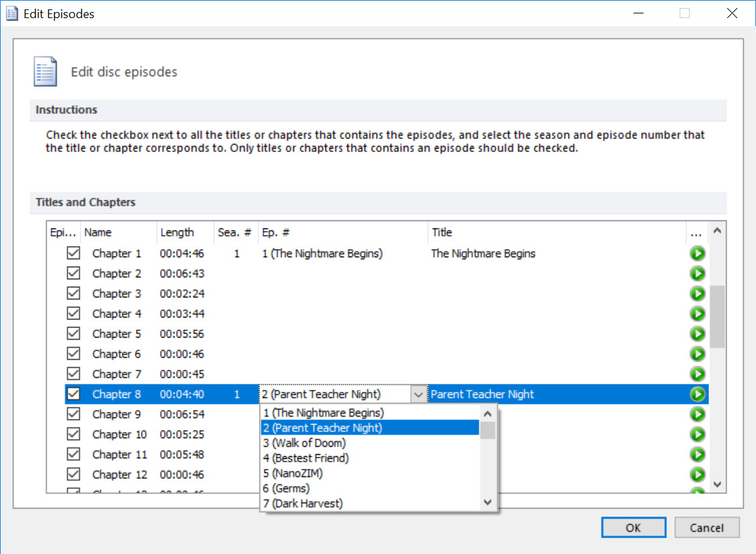The height and width of the screenshot is (554, 756).
Task: Click 'The Nightmare Begins' title cell in Chapter 1
Action: [483, 253]
